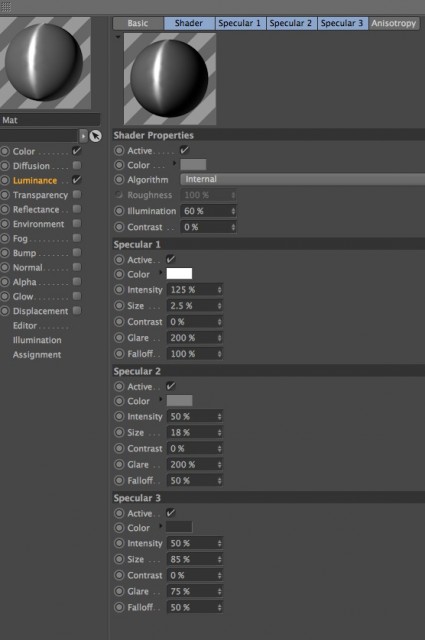Uncheck Active under Specular 2
Screen dimensions: 425x640
coord(171,386)
